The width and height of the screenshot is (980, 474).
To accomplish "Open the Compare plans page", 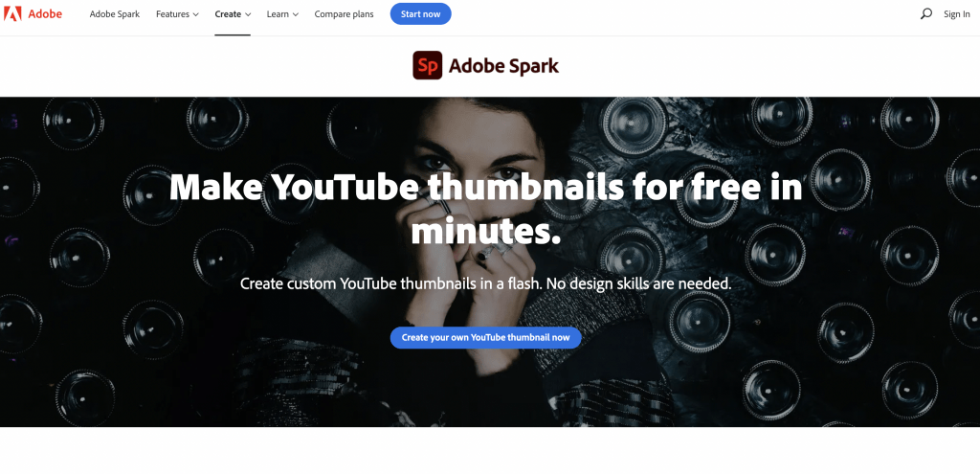I will (x=344, y=13).
